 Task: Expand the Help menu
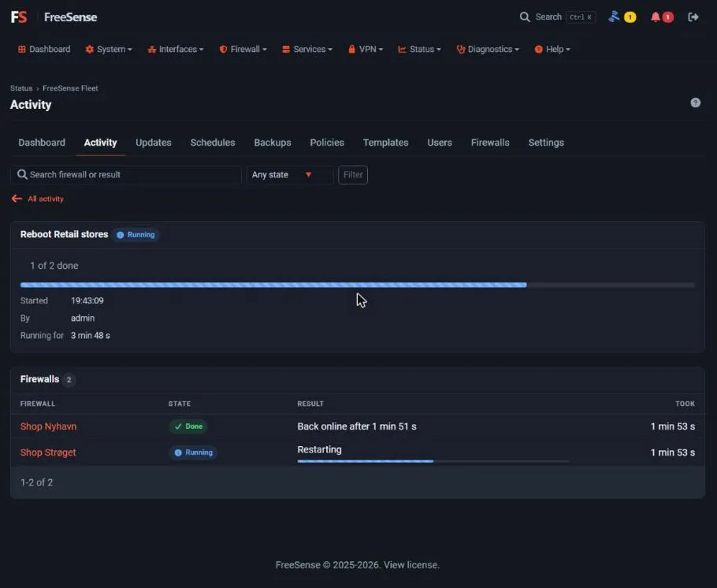coord(552,50)
